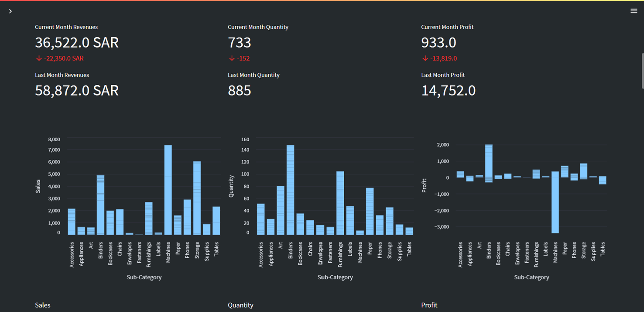The image size is (644, 312).
Task: Click the Binders profit bar reaching 2,000
Action: [489, 159]
